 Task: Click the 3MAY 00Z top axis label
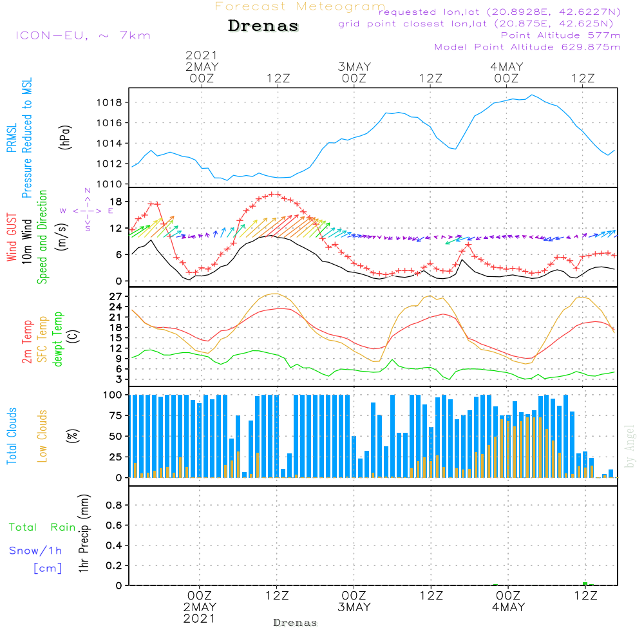[354, 72]
